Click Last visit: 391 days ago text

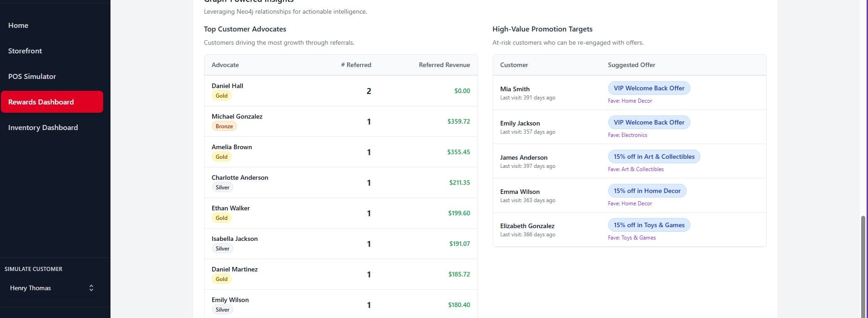pos(527,98)
